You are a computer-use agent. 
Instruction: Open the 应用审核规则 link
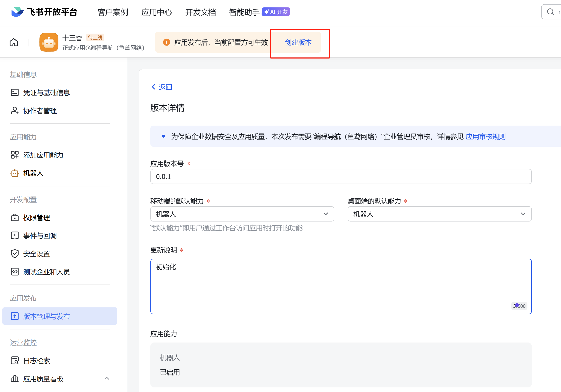tap(485, 137)
